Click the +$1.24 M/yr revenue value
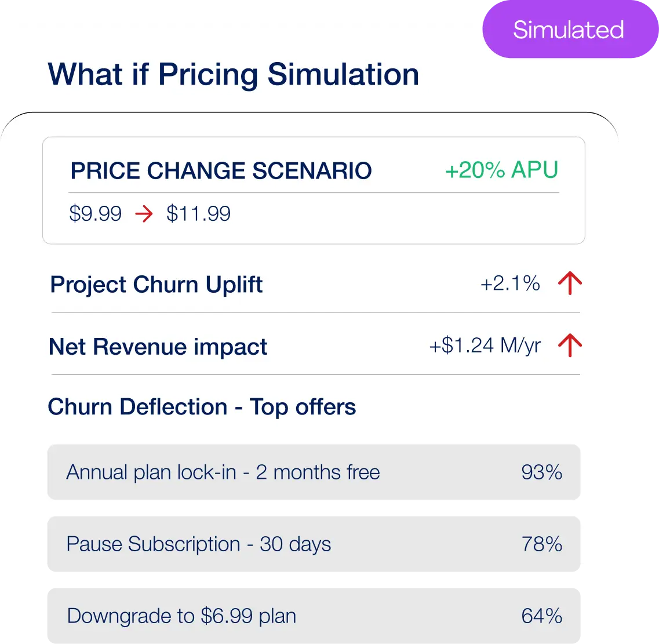659x644 pixels. (485, 346)
